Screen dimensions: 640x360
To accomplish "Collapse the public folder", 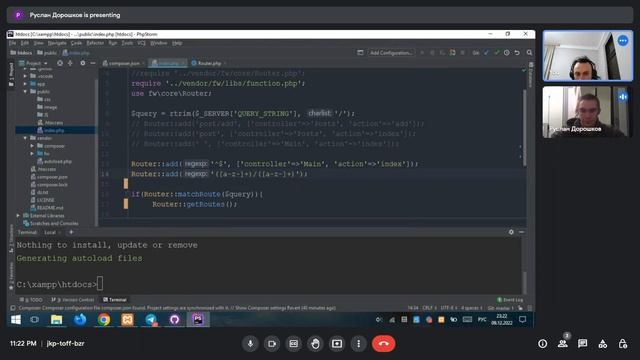I will coord(25,91).
